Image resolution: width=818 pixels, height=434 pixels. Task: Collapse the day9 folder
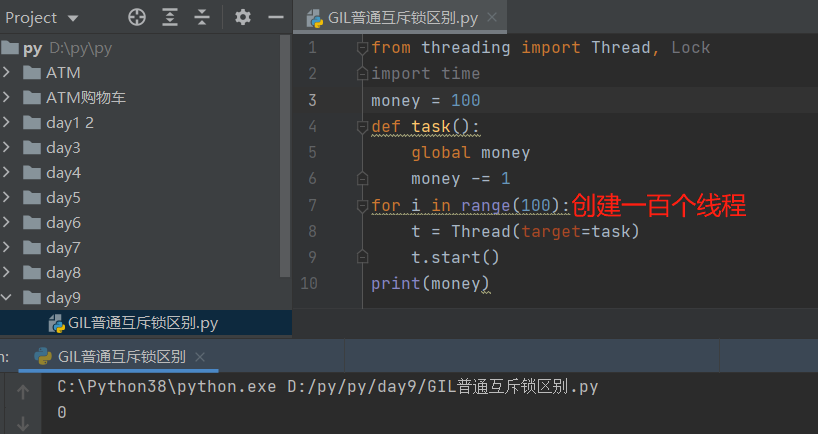click(8, 298)
